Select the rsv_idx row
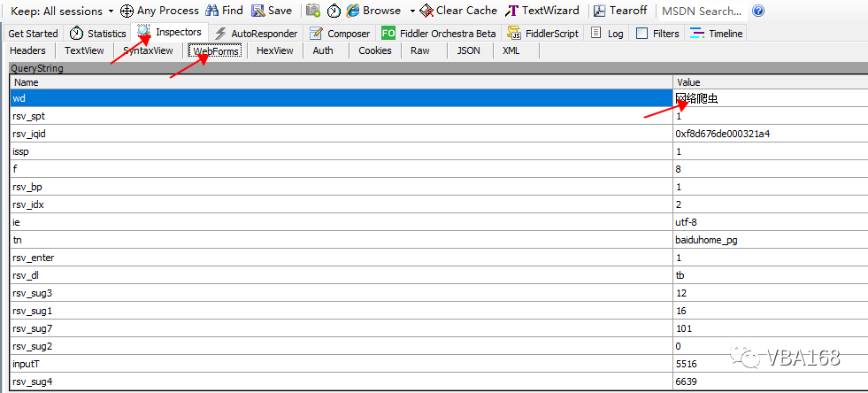Image resolution: width=868 pixels, height=393 pixels. pyautogui.click(x=439, y=204)
